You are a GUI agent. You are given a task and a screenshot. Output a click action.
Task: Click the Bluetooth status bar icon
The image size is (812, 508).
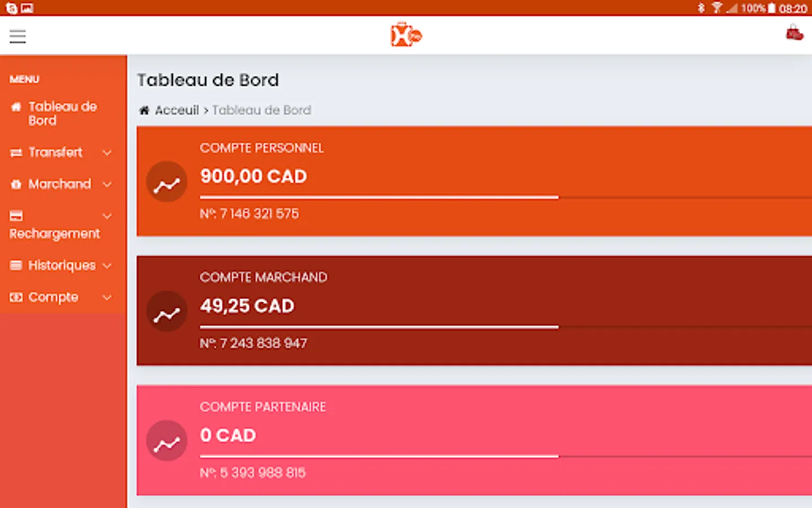pyautogui.click(x=701, y=8)
